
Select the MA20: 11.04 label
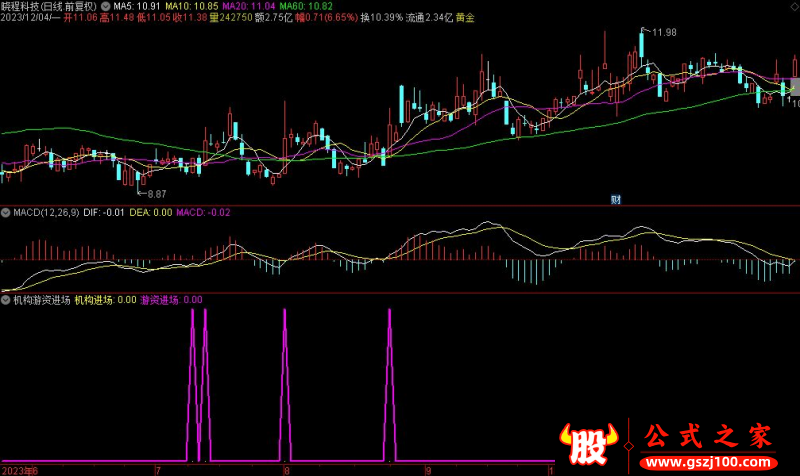[x=248, y=7]
